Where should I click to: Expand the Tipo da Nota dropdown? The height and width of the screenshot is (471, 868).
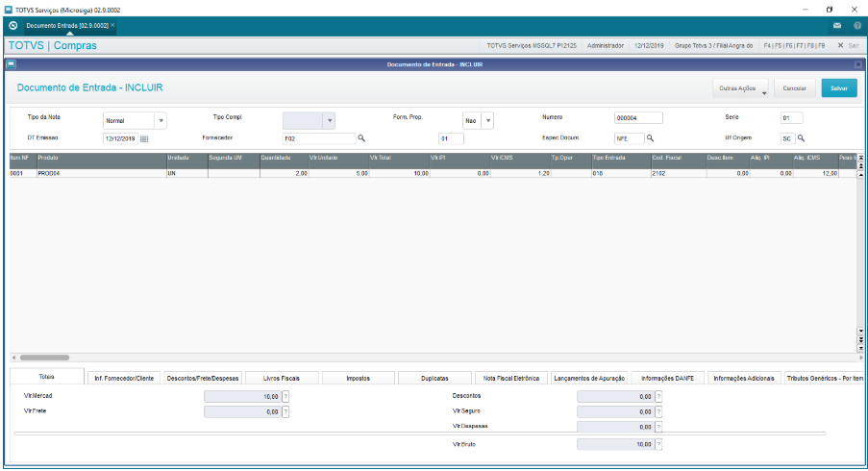coord(161,121)
